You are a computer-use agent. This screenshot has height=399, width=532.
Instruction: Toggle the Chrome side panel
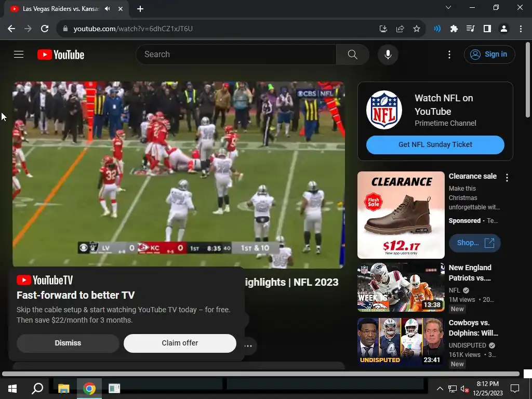click(487, 29)
